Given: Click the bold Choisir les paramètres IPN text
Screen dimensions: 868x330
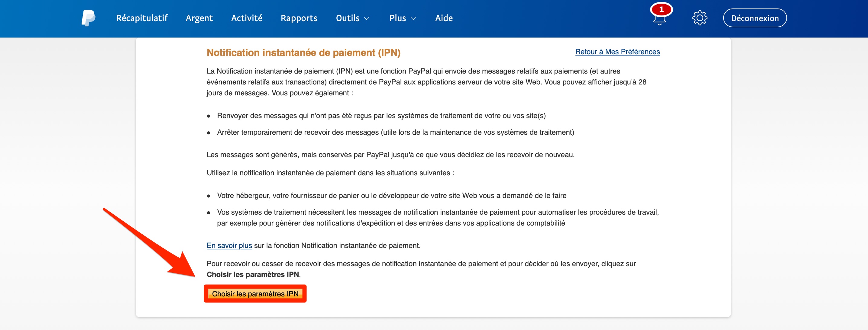Looking at the screenshot, I should coord(253,274).
